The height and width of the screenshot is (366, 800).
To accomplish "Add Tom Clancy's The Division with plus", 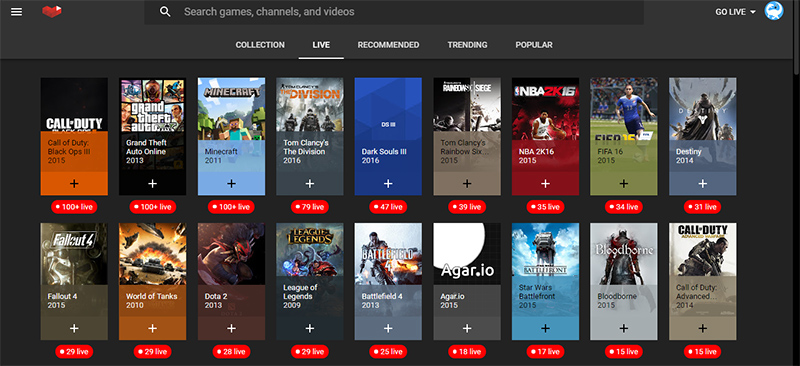I will click(x=310, y=183).
